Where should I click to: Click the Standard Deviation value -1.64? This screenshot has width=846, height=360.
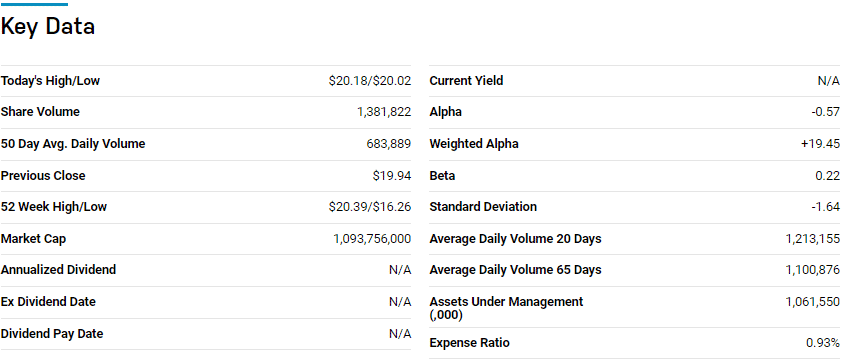(x=825, y=207)
